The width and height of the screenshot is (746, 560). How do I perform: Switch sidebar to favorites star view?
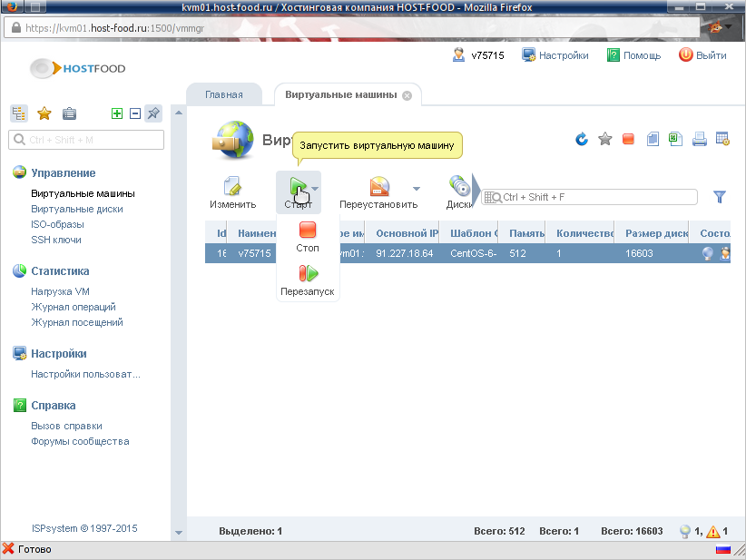44,113
